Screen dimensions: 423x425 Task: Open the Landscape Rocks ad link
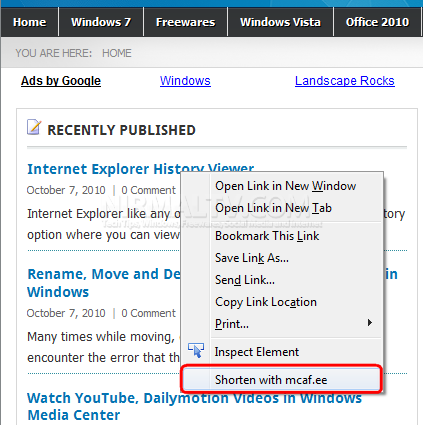pos(345,81)
